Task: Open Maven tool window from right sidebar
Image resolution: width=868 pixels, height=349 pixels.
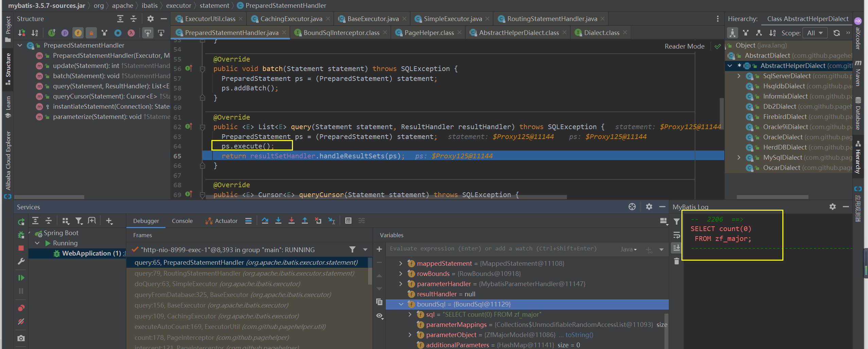Action: [x=858, y=73]
